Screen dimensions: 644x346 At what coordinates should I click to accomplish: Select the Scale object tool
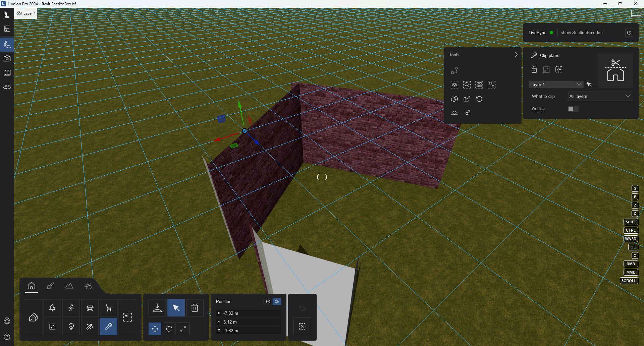click(183, 329)
